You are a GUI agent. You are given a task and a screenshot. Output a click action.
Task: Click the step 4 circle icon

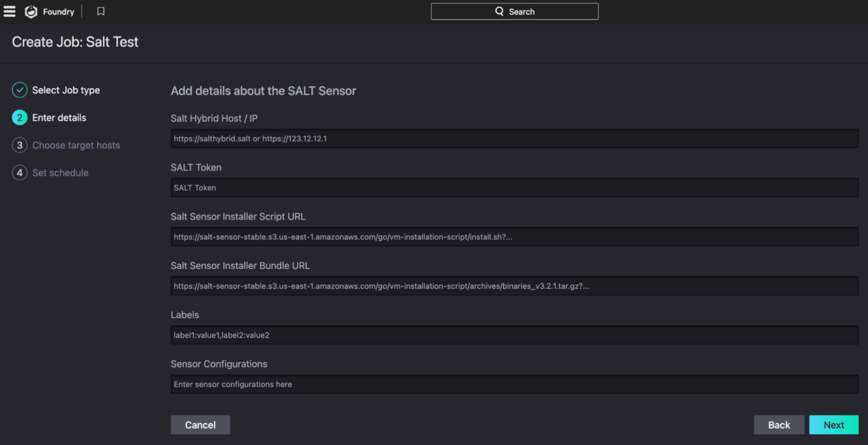tap(19, 172)
